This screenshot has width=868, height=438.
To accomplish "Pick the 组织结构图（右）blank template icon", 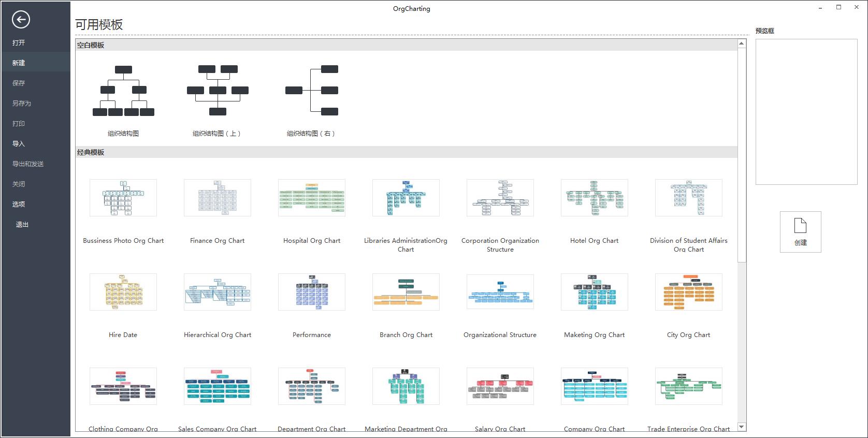I will click(x=312, y=91).
